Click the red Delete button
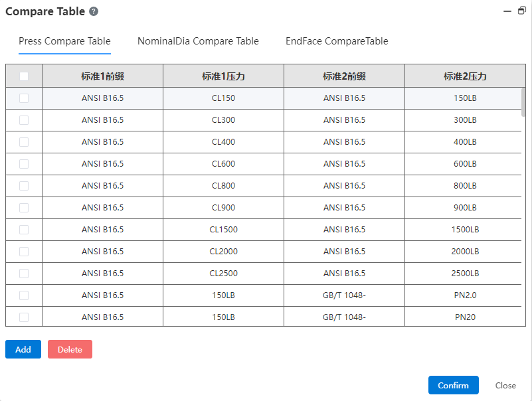532x401 pixels. tap(70, 349)
